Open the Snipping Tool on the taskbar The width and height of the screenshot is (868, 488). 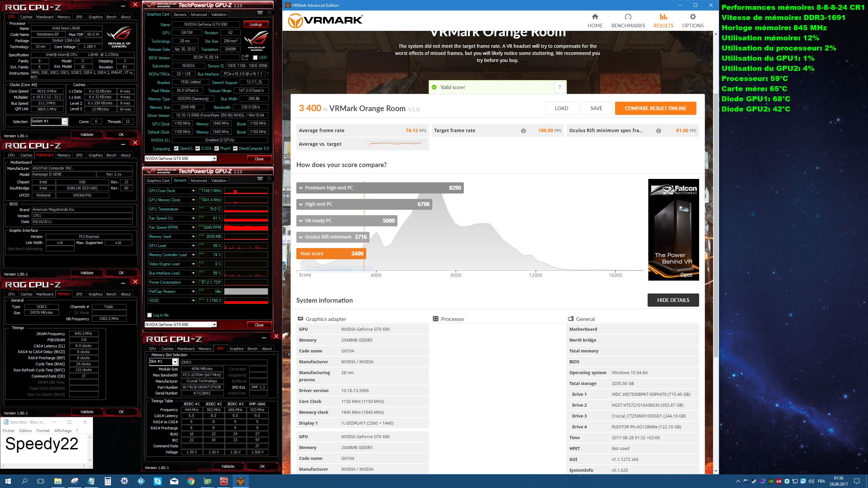[x=75, y=481]
